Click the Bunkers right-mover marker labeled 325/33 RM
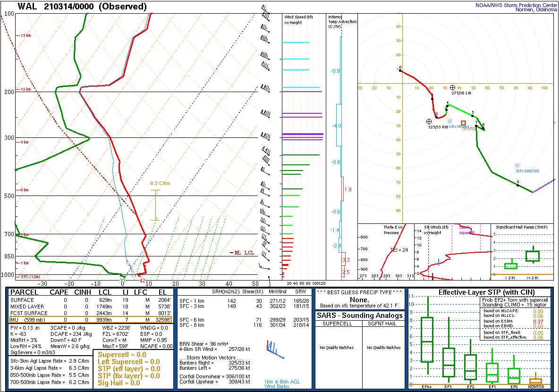 coord(429,122)
